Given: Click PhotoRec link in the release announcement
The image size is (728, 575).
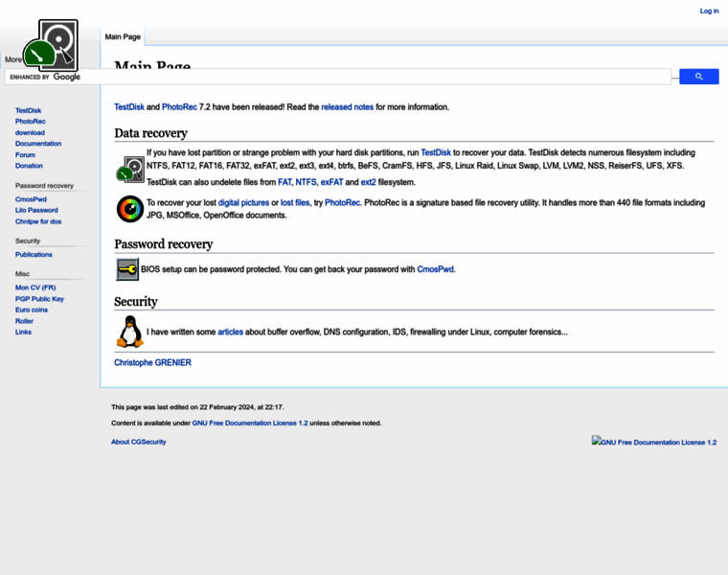Looking at the screenshot, I should [x=179, y=107].
